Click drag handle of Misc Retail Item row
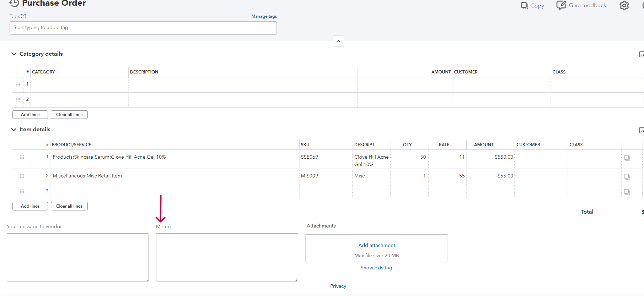 (22, 176)
